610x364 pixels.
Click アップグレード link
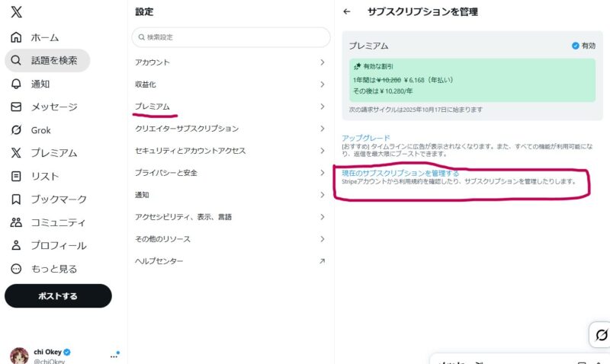click(x=366, y=138)
